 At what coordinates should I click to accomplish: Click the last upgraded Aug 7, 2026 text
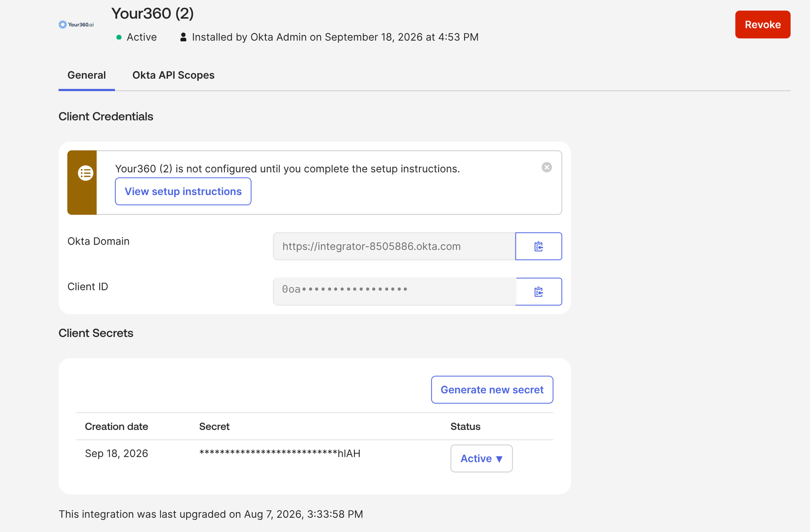pos(211,514)
